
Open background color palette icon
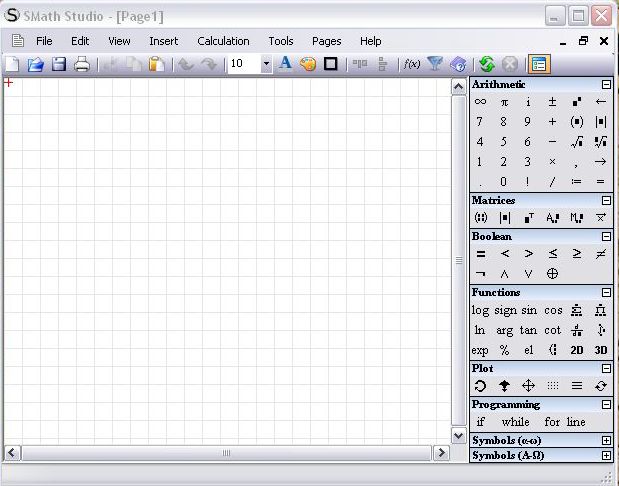308,64
